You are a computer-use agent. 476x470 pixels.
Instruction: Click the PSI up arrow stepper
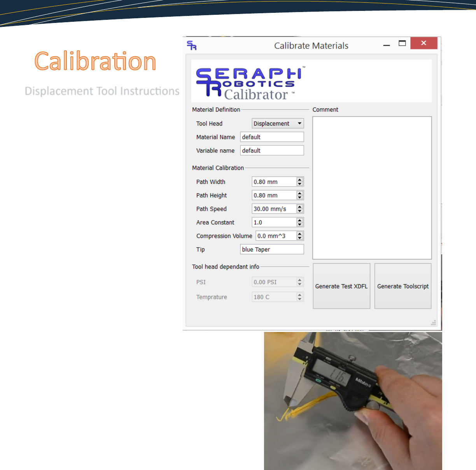pyautogui.click(x=299, y=280)
